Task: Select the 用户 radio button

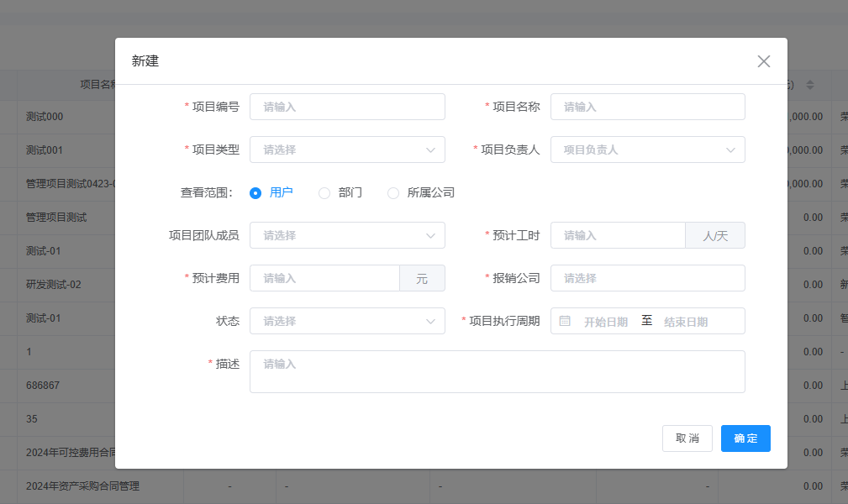Action: click(255, 193)
